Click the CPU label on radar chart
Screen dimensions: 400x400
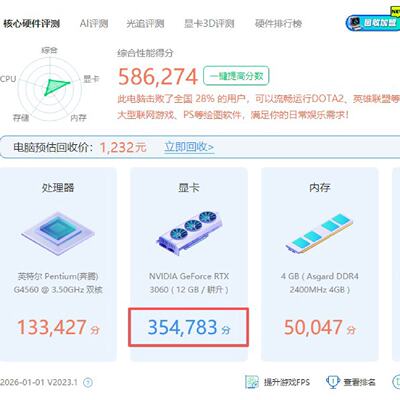[8, 79]
